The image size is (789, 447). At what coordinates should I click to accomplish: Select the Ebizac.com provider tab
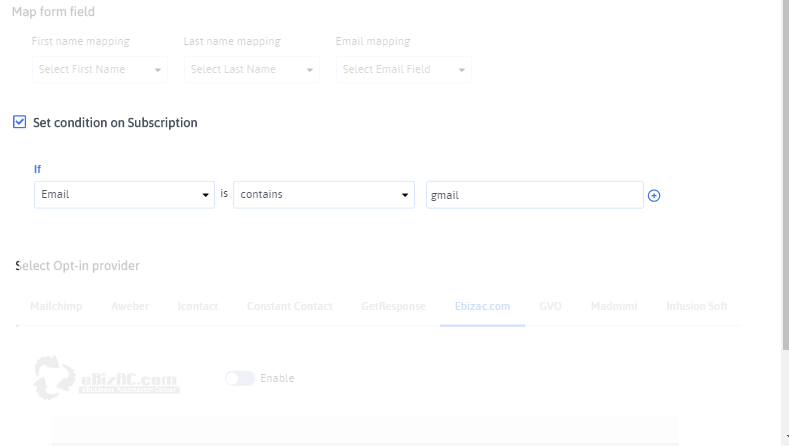coord(482,306)
